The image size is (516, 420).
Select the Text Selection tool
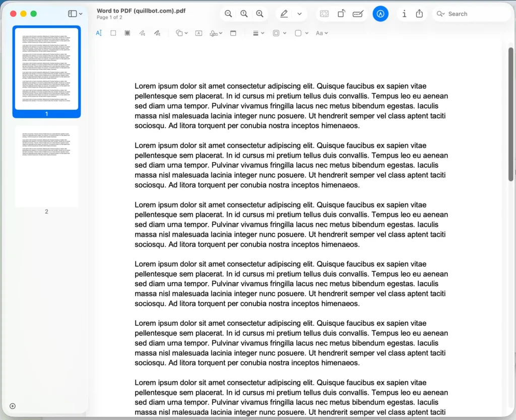click(x=99, y=33)
